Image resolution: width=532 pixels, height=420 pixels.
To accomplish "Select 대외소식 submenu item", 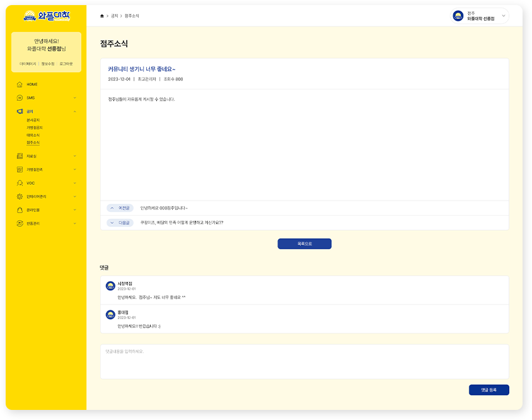I will (x=33, y=135).
